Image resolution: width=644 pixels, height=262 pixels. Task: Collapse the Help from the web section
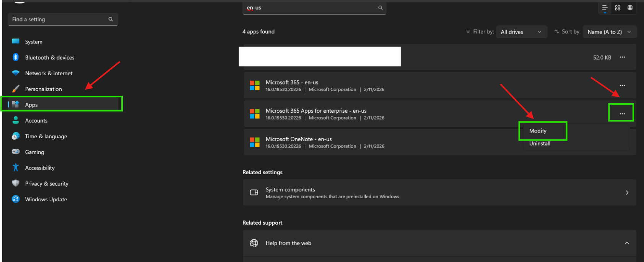click(627, 243)
